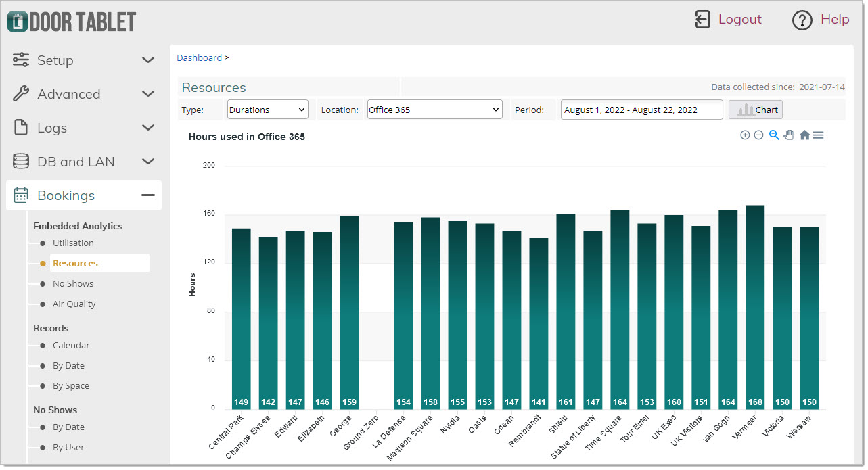Viewport: 868px width, 470px height.
Task: Open the Utilisation analytics page
Action: click(73, 243)
